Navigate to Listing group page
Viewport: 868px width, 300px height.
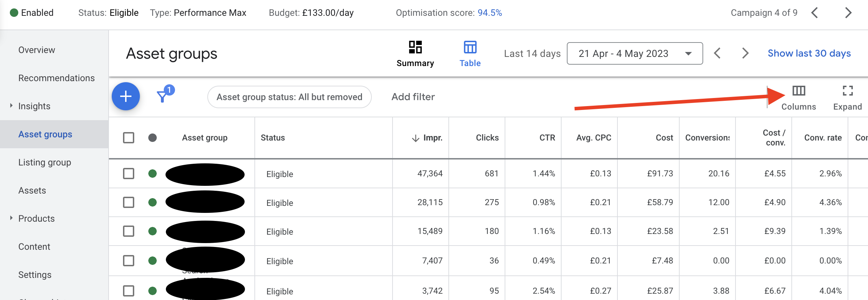45,162
